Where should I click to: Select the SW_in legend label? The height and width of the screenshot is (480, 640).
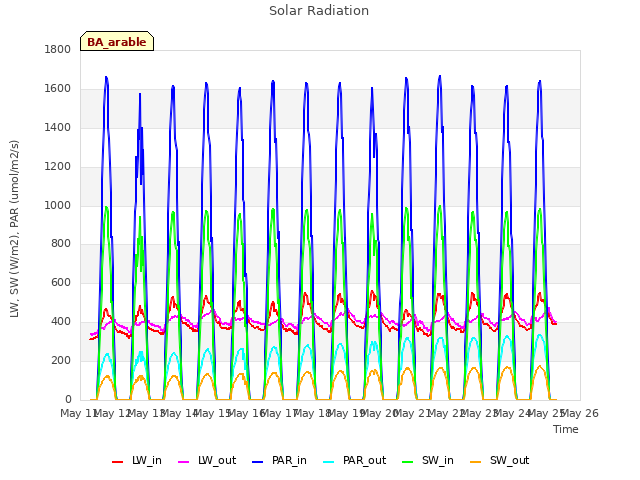438,461
